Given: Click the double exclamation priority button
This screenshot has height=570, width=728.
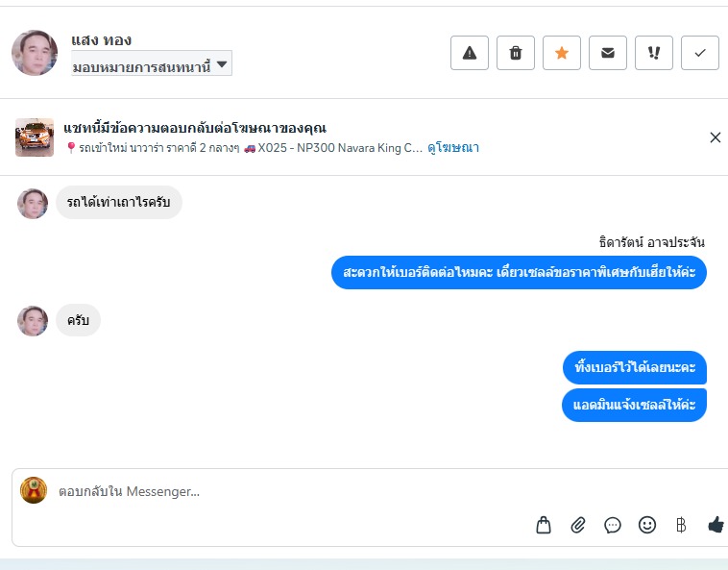Looking at the screenshot, I should [x=654, y=53].
